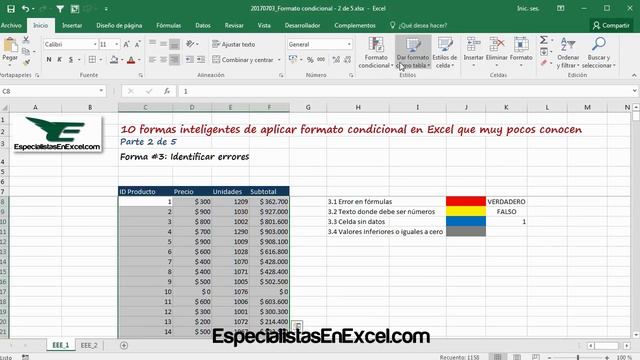Click the filter funnel in quick access toolbar

[60, 9]
